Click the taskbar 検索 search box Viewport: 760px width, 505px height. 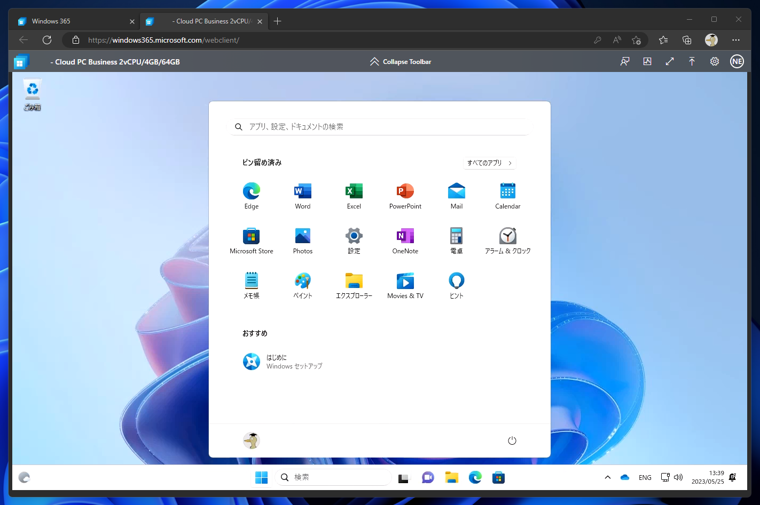[x=333, y=477]
